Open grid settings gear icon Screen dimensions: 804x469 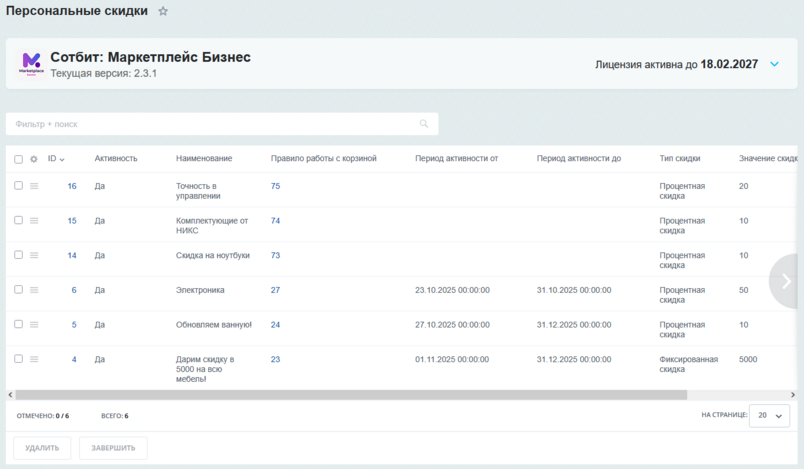tap(34, 159)
